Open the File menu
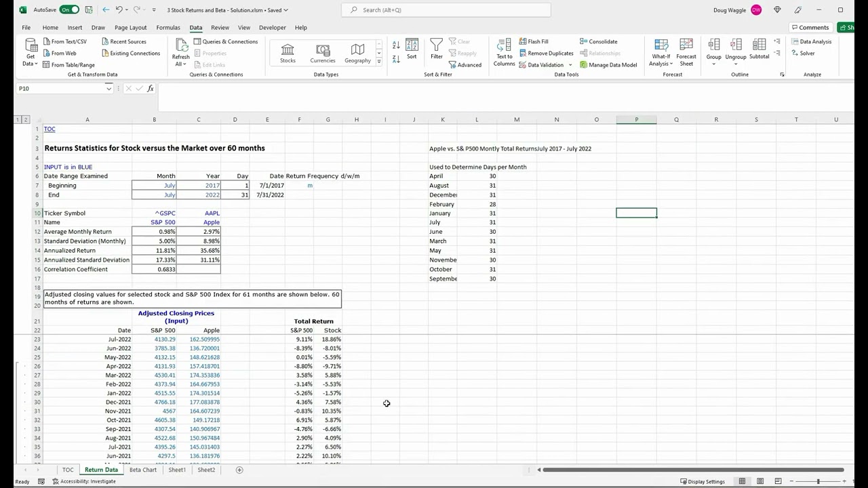868x488 pixels. click(x=26, y=27)
